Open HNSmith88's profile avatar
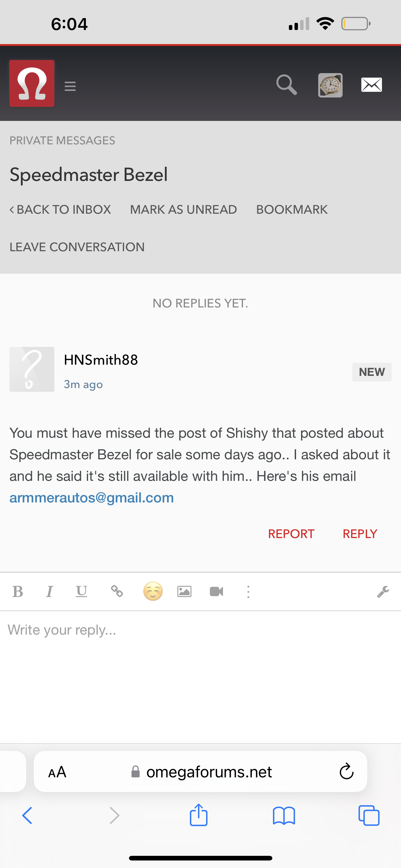401x868 pixels. [x=32, y=369]
